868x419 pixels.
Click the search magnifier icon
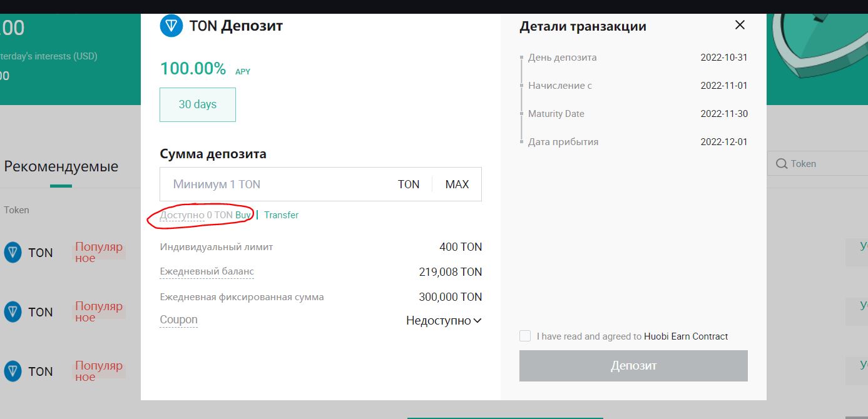point(781,164)
